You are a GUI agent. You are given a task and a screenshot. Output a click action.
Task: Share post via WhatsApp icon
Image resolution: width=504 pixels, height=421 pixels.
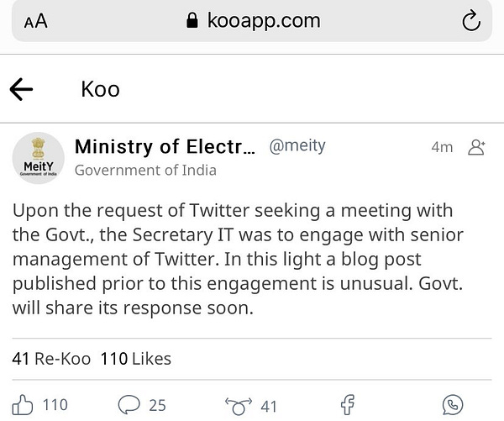453,405
